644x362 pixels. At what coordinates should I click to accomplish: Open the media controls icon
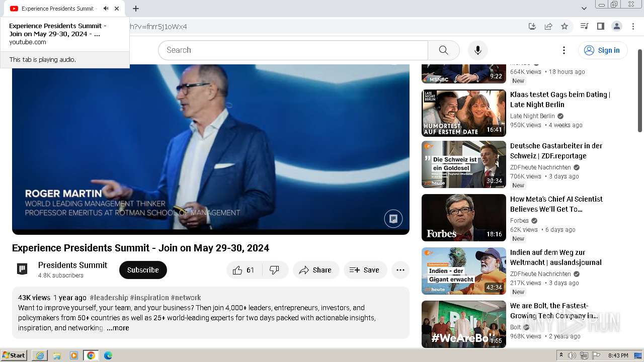584,26
